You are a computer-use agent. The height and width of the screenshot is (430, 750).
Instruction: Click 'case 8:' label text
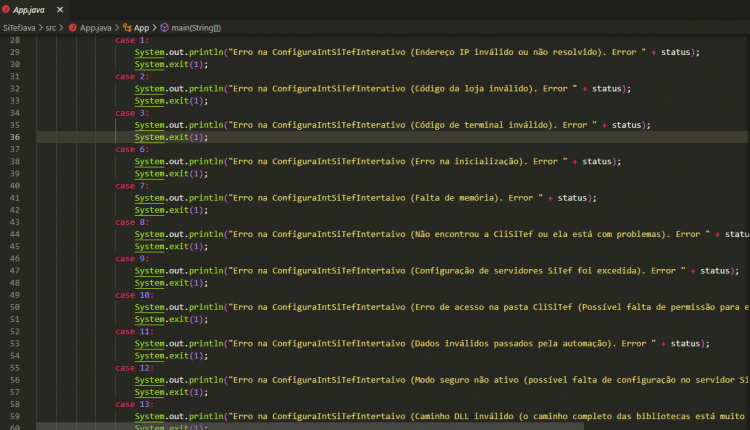(x=132, y=222)
